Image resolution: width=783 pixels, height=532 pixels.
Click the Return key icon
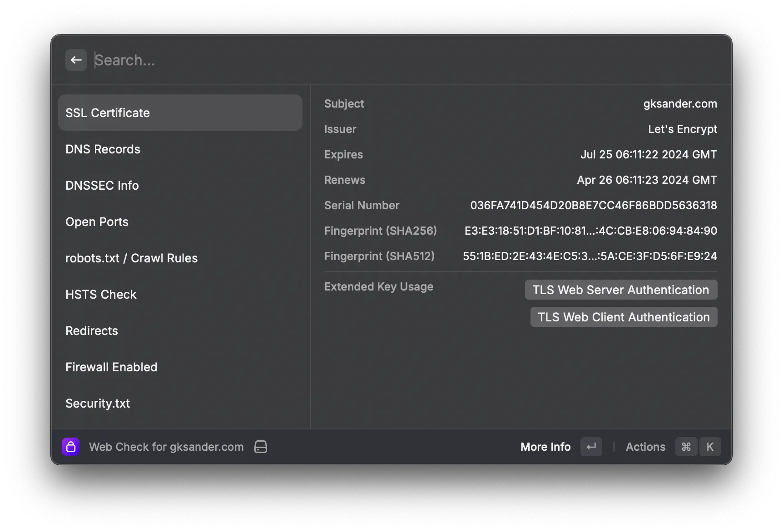[591, 447]
